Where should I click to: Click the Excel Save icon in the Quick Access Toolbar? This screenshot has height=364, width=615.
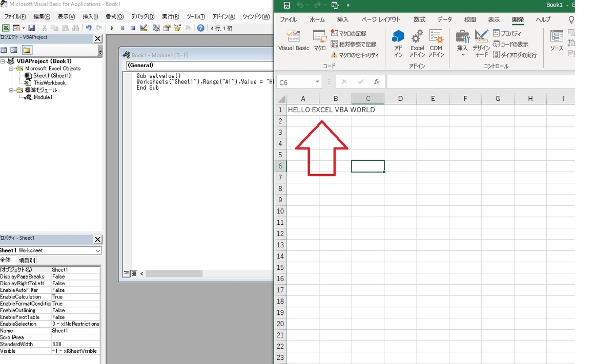click(286, 5)
